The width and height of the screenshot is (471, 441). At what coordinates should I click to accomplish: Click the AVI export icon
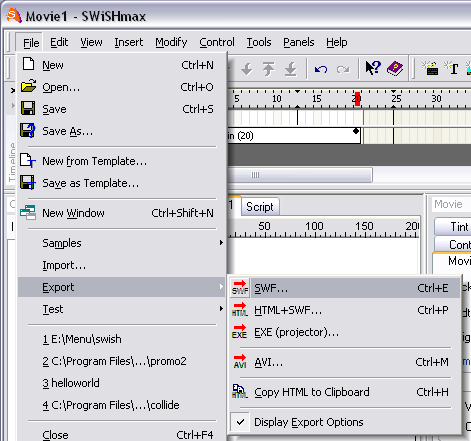(x=240, y=361)
